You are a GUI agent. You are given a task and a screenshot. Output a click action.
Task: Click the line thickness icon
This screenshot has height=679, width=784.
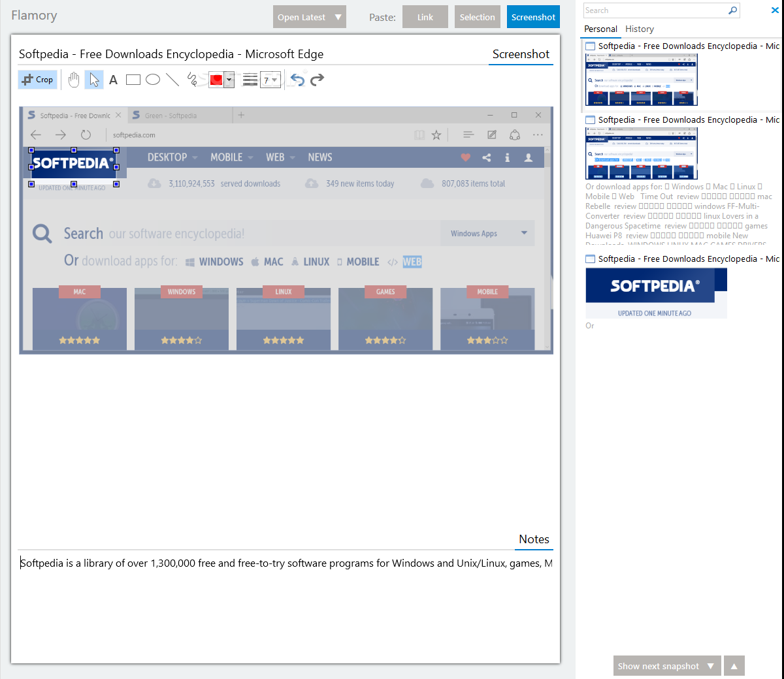(250, 80)
